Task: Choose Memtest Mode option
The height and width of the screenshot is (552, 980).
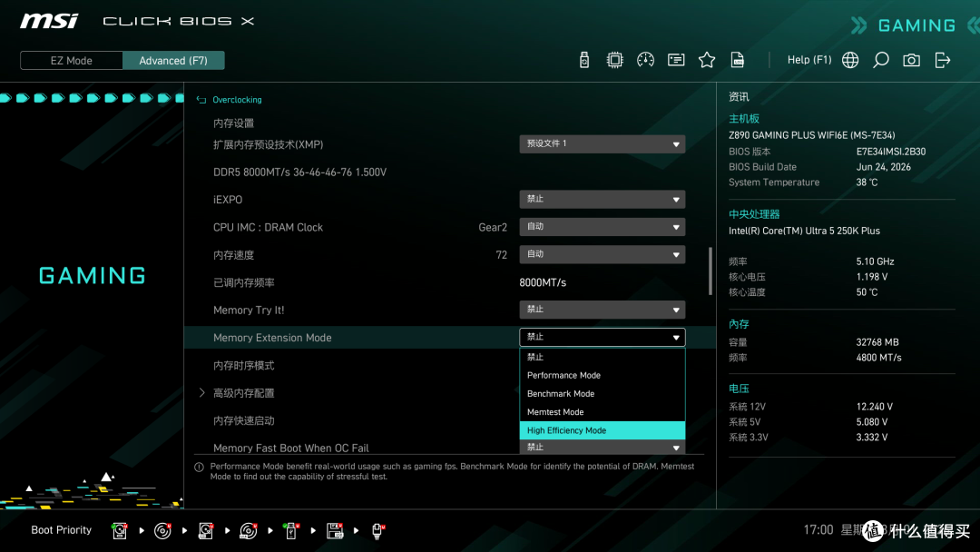Action: coord(602,412)
